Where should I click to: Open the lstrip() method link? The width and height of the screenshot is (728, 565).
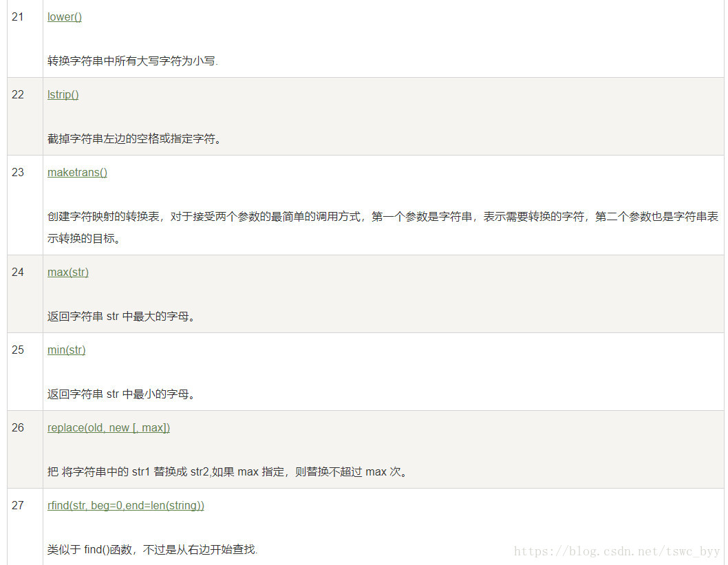[63, 95]
